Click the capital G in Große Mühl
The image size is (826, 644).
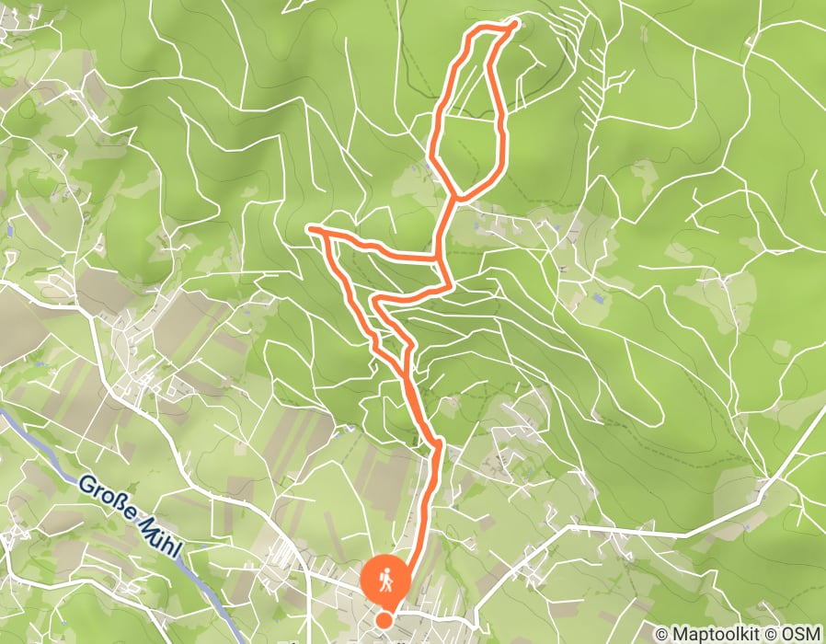(x=86, y=484)
